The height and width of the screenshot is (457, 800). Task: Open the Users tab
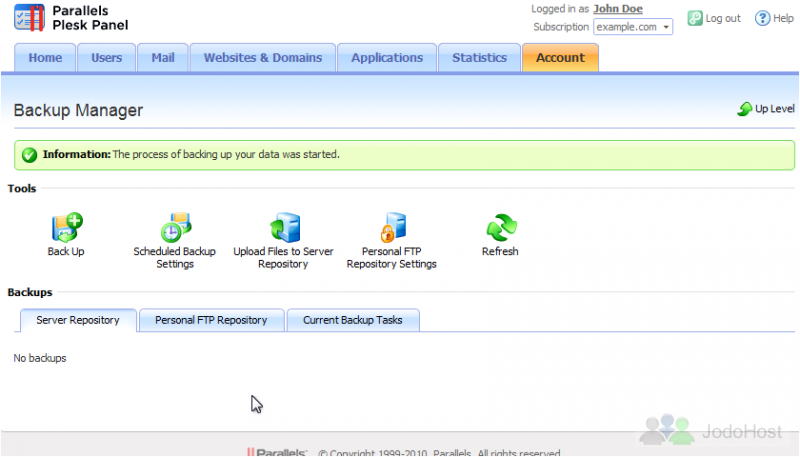pos(107,58)
